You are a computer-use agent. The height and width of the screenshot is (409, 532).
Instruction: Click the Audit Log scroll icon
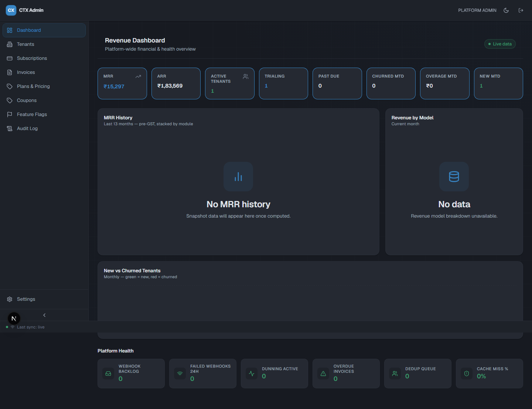10,129
